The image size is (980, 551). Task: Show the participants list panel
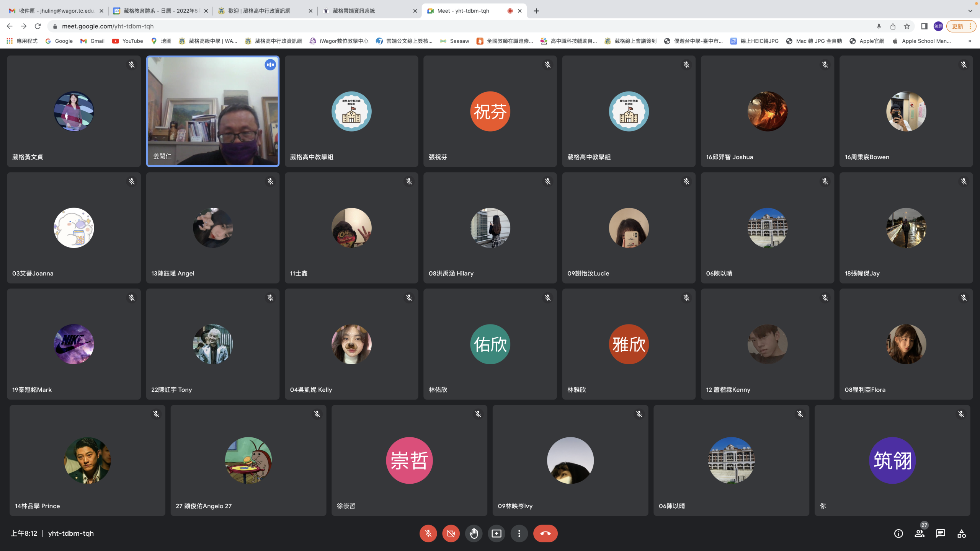click(x=920, y=533)
